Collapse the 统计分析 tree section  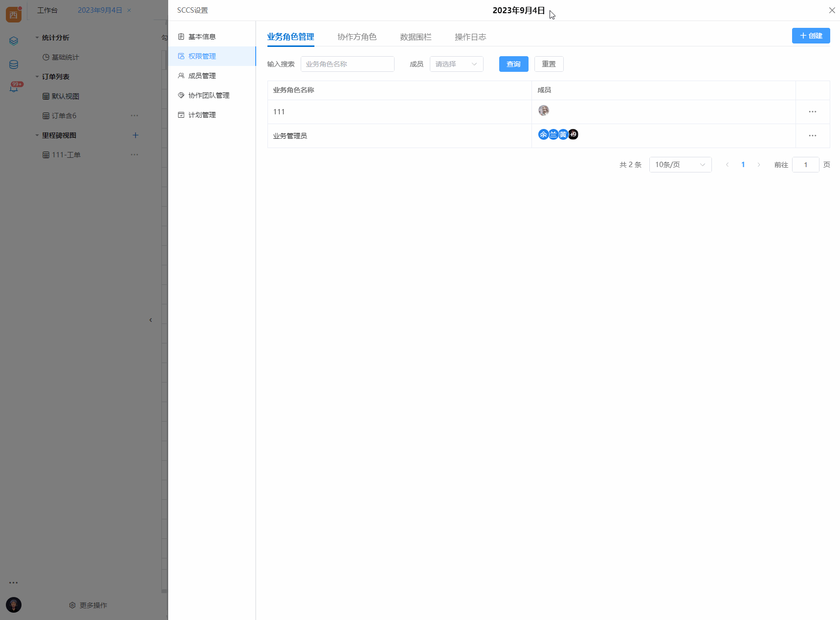pos(37,38)
